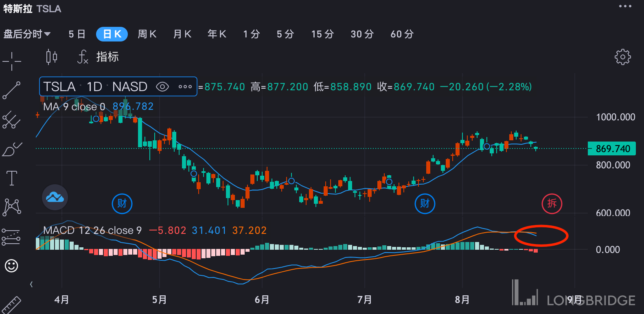This screenshot has height=314, width=644.
Task: Select the MACD 12 26 close 9 legend
Action: click(92, 230)
